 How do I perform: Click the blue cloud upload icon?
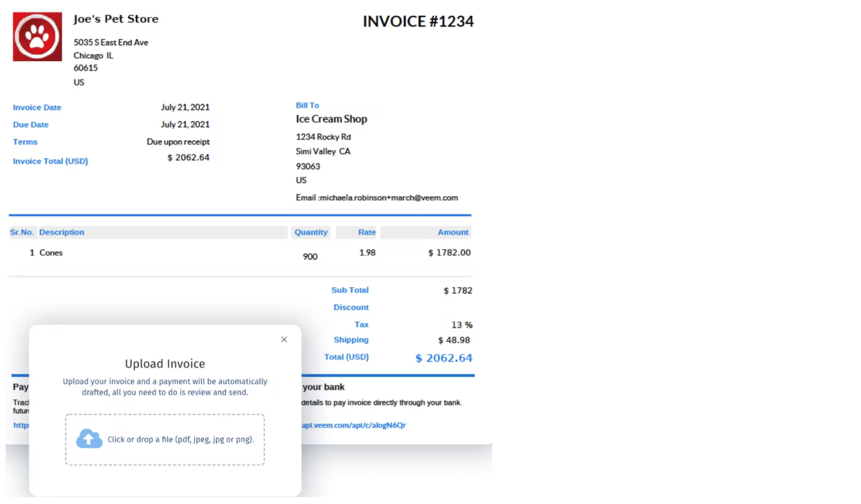(x=88, y=439)
